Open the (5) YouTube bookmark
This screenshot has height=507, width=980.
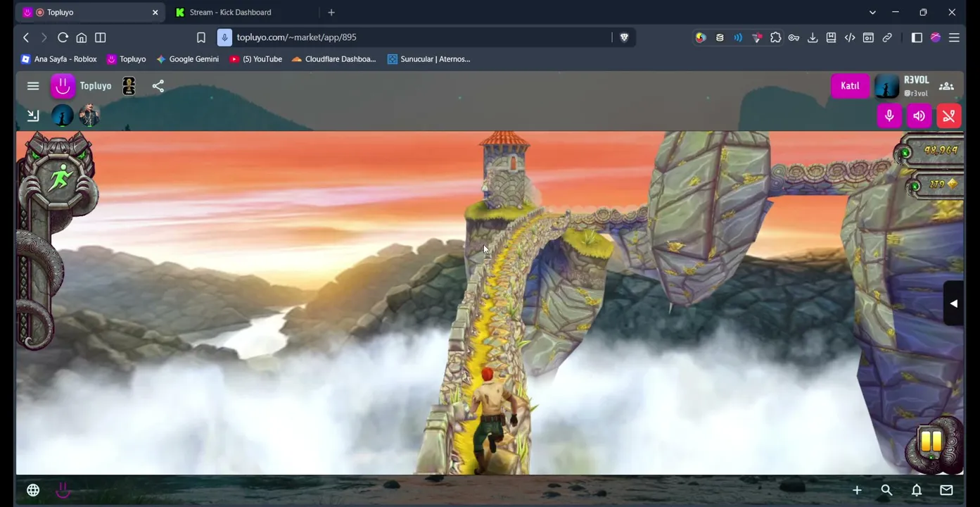pyautogui.click(x=256, y=59)
